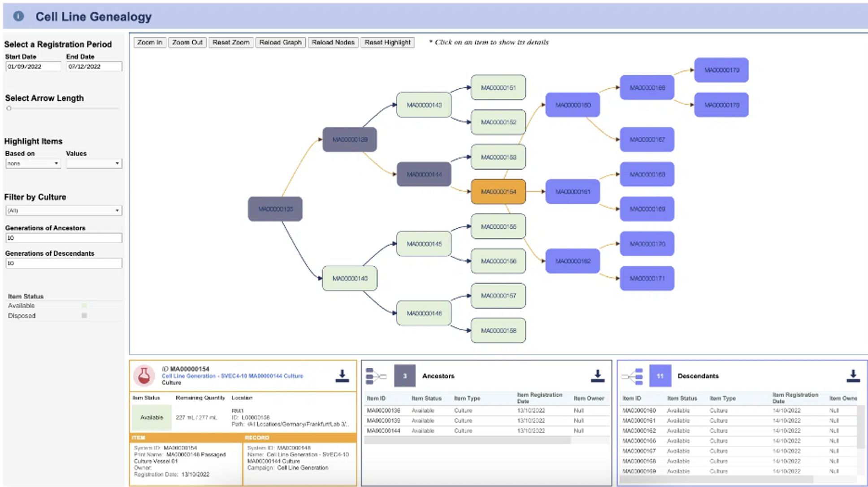Click the Ancestors count badge showing 3

pyautogui.click(x=404, y=376)
